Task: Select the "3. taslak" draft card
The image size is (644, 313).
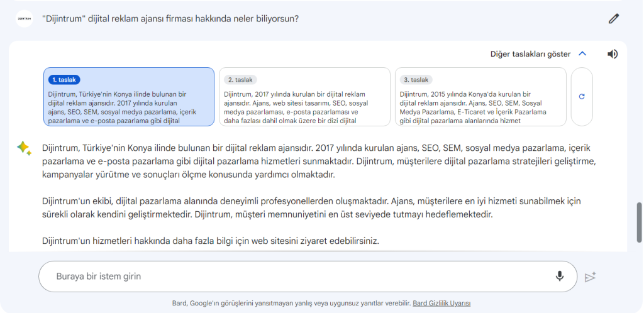Action: coord(480,97)
